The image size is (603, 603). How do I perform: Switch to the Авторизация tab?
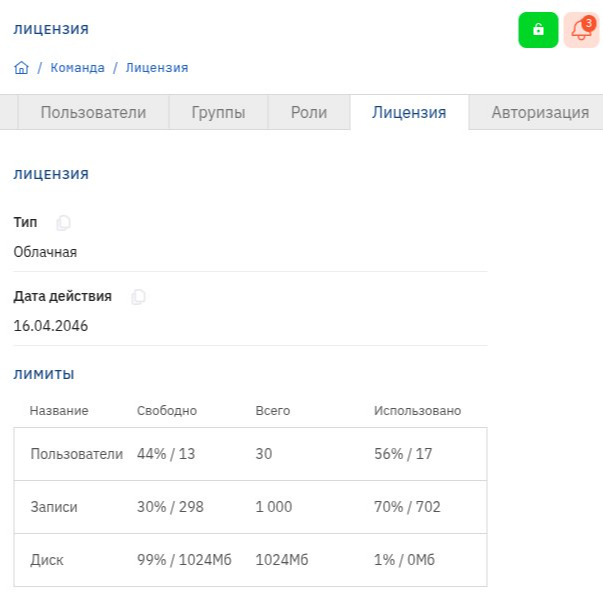point(539,112)
